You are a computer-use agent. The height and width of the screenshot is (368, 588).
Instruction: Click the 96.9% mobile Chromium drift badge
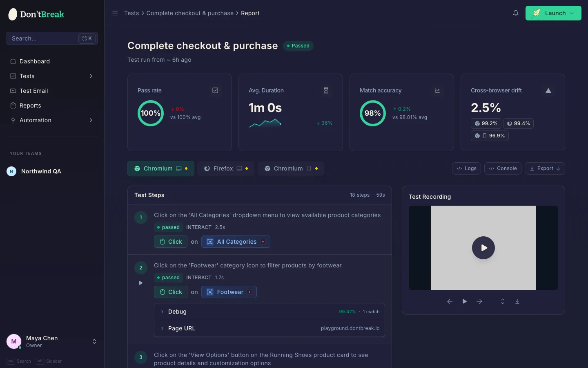click(x=490, y=136)
